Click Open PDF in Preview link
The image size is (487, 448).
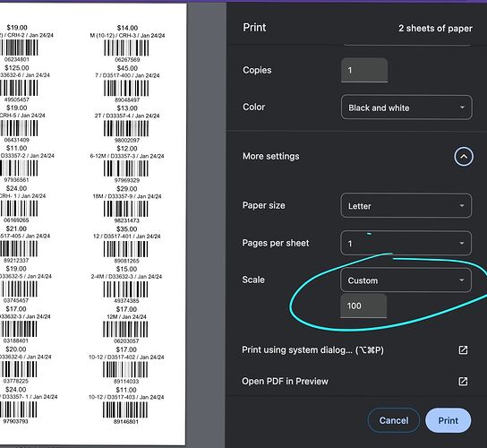pyautogui.click(x=285, y=381)
